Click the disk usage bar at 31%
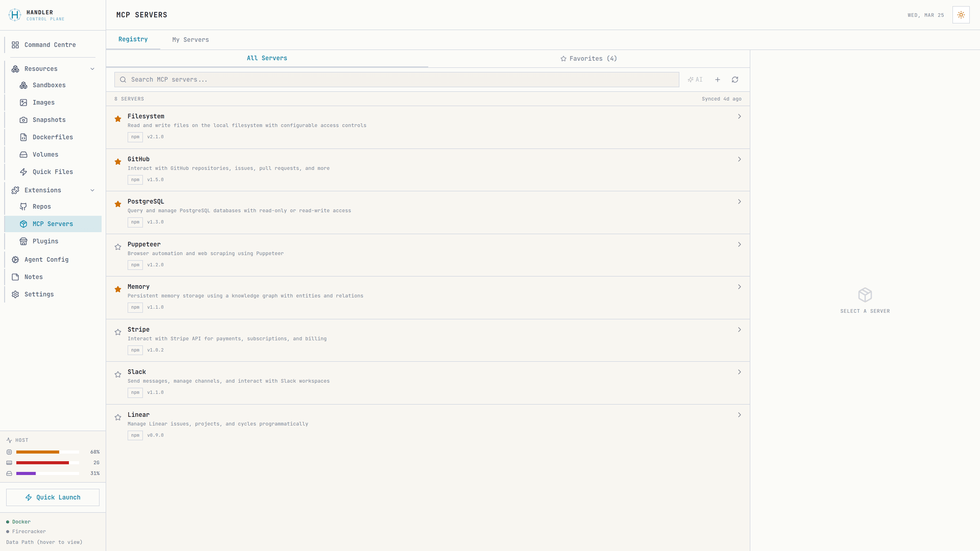Image resolution: width=980 pixels, height=551 pixels. [x=48, y=473]
